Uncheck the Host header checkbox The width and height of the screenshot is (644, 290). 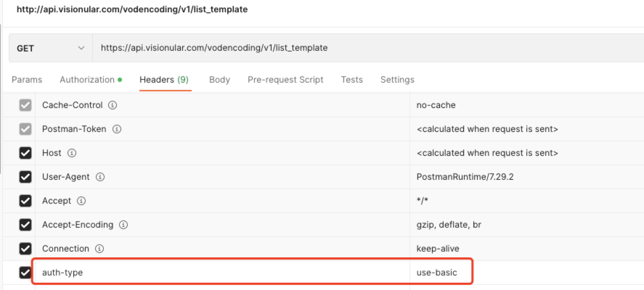tap(25, 153)
